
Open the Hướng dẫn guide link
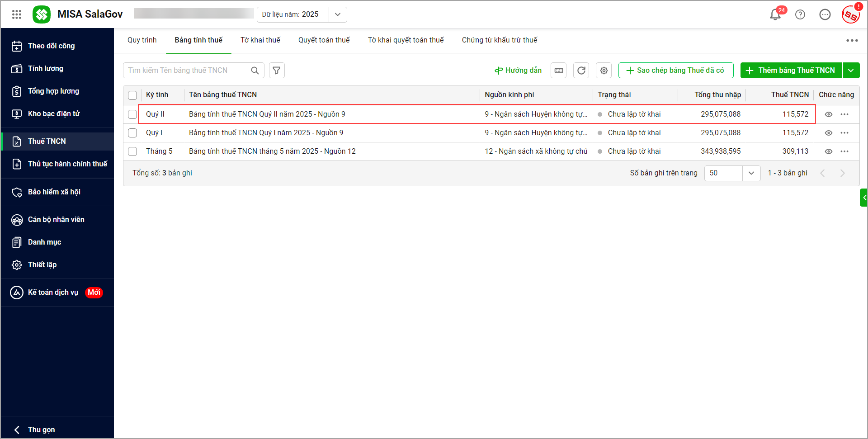(x=518, y=71)
